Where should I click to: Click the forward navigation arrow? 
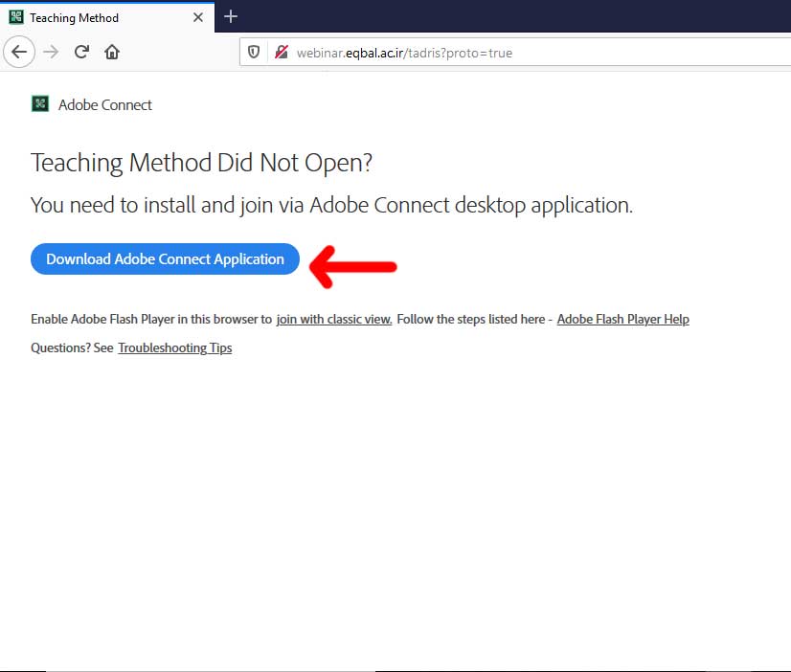click(x=51, y=52)
